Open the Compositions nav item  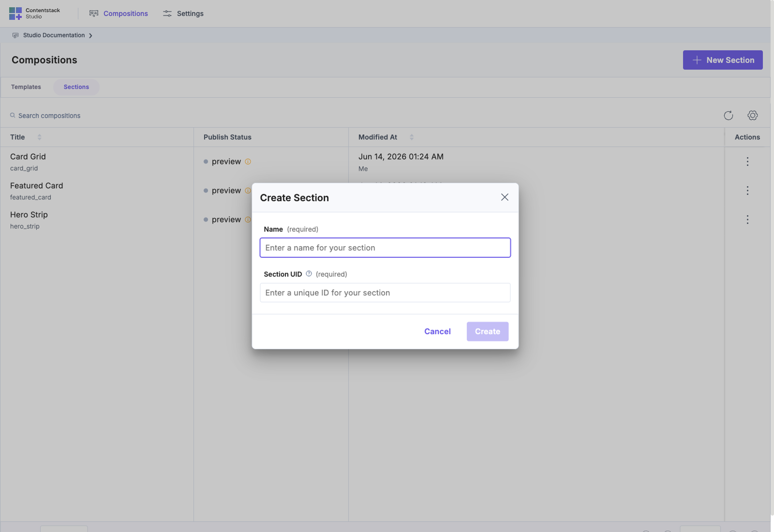[118, 13]
